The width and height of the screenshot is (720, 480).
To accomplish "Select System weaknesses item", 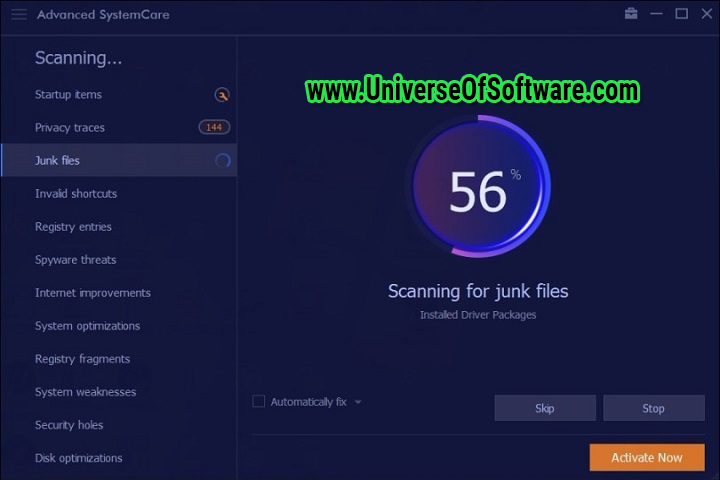I will pos(119,392).
